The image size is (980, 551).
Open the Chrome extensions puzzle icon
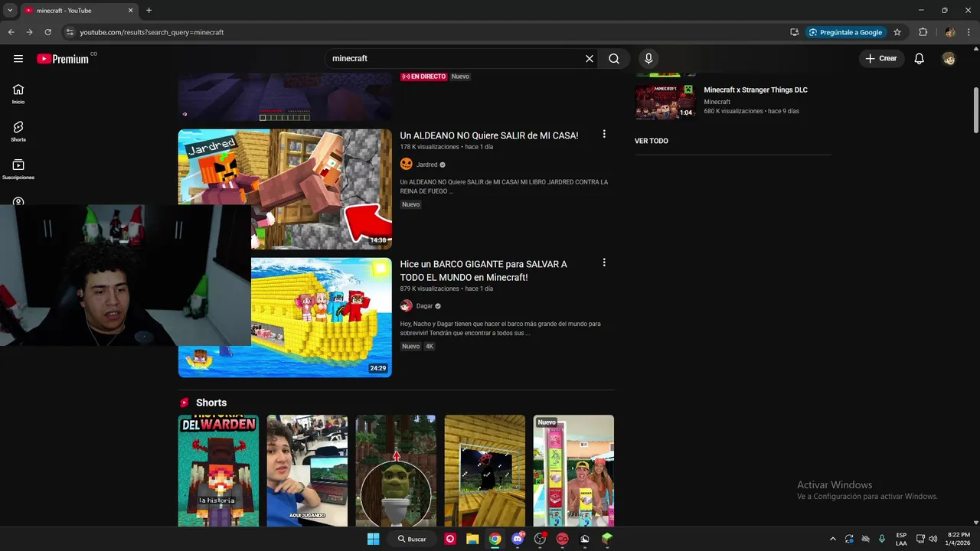pyautogui.click(x=923, y=32)
